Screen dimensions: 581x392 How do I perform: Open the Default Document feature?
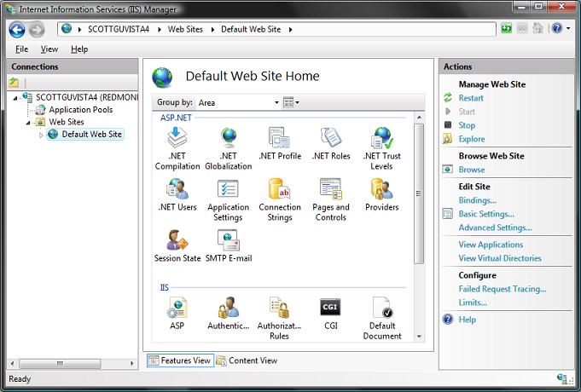(382, 318)
